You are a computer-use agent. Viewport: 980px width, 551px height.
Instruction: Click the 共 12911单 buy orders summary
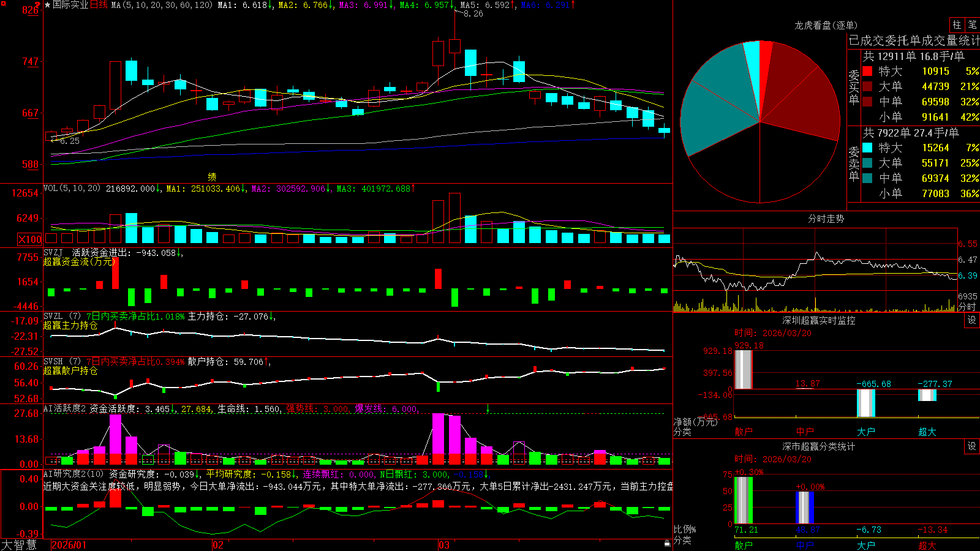pyautogui.click(x=913, y=56)
